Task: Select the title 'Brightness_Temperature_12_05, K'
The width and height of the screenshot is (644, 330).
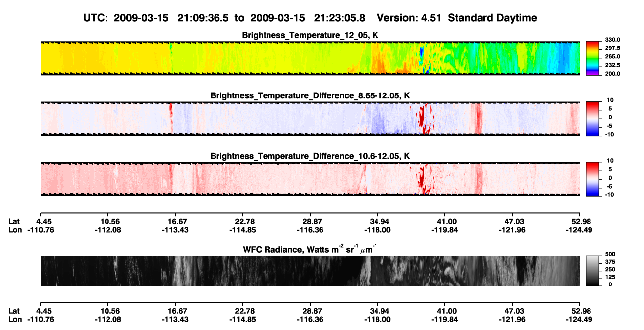Action: tap(310, 35)
